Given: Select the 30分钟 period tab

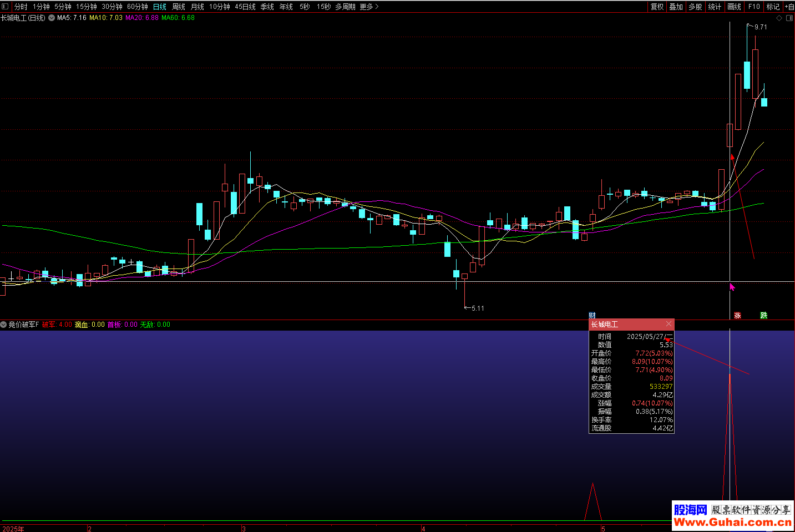Looking at the screenshot, I should [x=112, y=7].
